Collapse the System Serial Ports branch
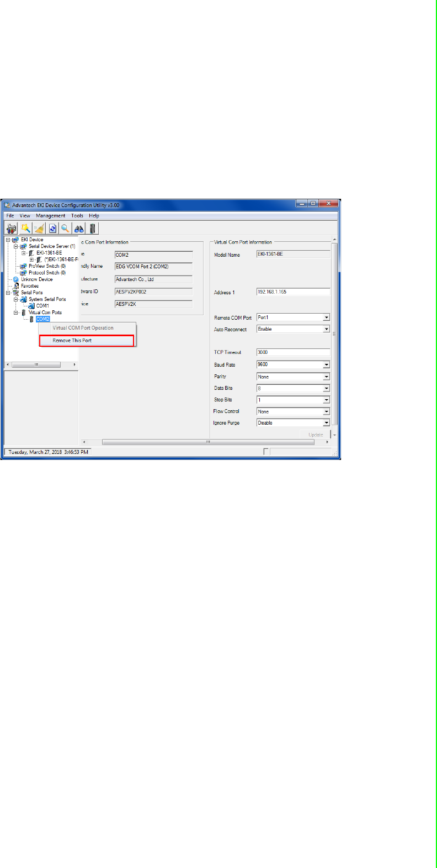 click(15, 299)
